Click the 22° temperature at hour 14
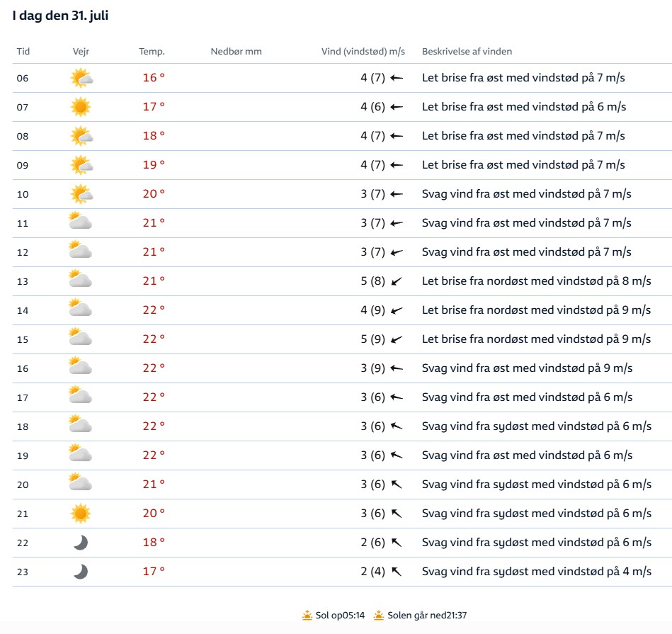The image size is (672, 634). click(153, 310)
